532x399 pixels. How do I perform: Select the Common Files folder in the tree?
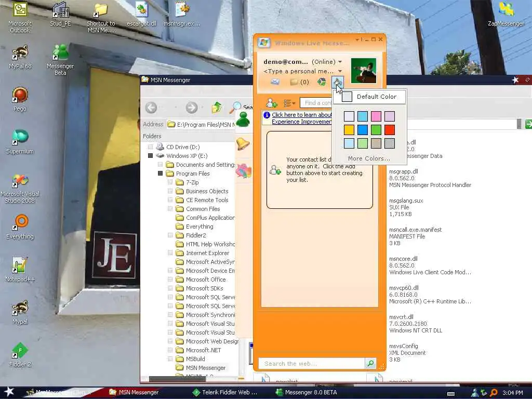point(203,209)
